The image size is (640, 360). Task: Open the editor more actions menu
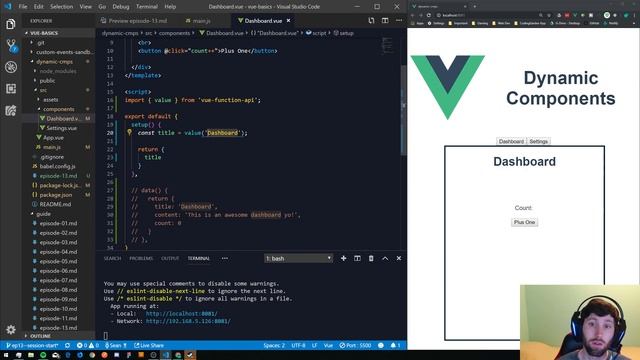click(399, 20)
